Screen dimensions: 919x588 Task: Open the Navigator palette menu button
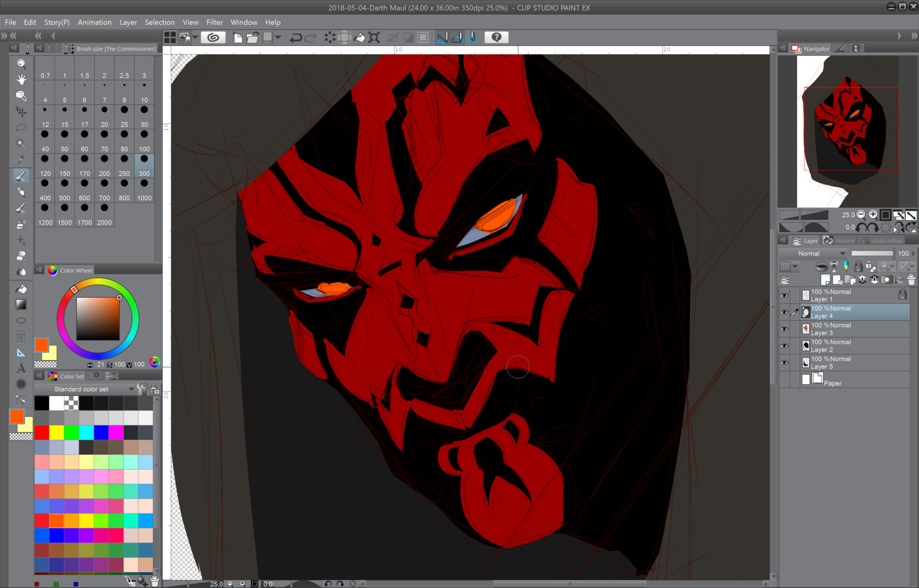783,48
